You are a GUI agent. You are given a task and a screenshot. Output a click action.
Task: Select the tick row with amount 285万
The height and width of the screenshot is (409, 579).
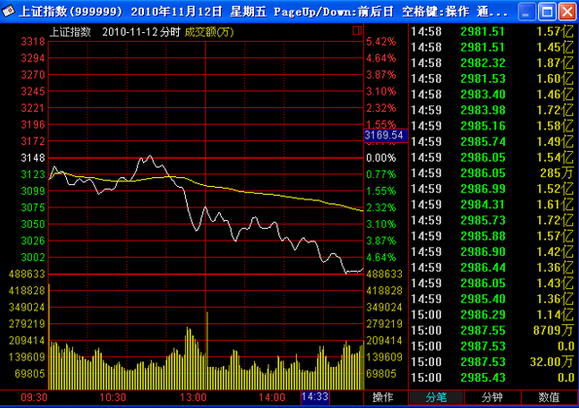click(493, 173)
